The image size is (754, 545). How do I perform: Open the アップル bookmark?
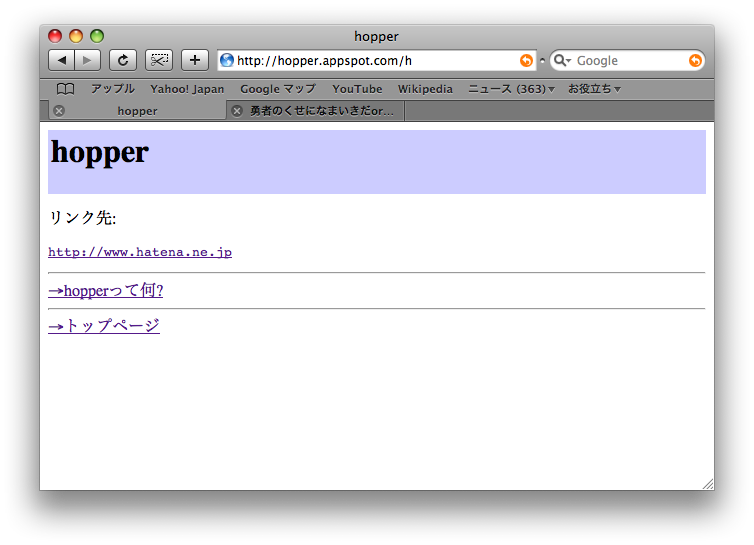[113, 89]
